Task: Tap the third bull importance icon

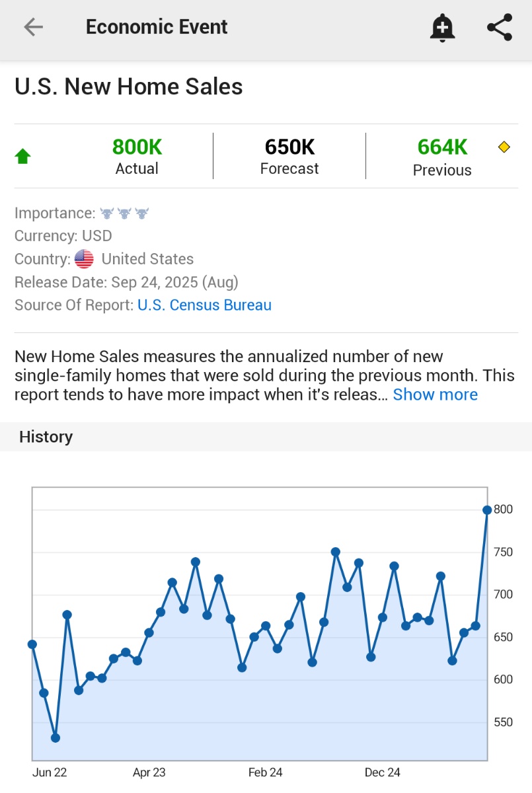Action: tap(142, 213)
